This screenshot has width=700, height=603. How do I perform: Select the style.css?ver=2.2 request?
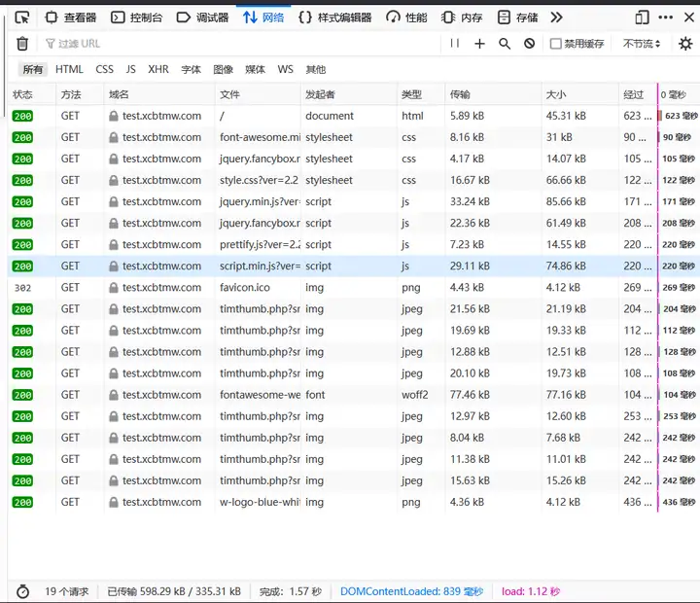tap(354, 181)
